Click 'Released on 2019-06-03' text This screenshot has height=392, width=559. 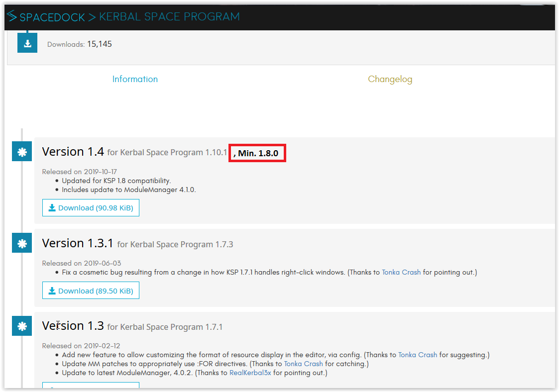click(82, 263)
